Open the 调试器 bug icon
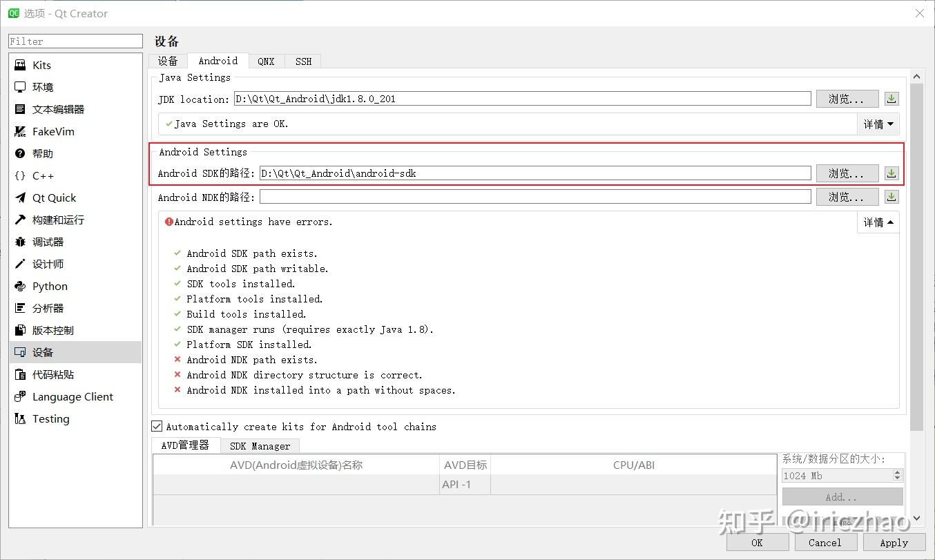The image size is (935, 560). [x=20, y=242]
